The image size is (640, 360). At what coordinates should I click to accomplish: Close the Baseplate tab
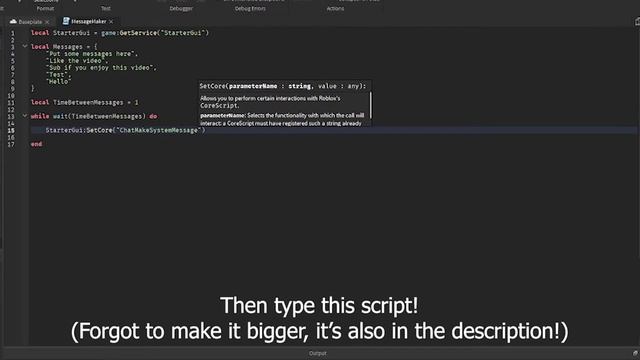[x=47, y=22]
